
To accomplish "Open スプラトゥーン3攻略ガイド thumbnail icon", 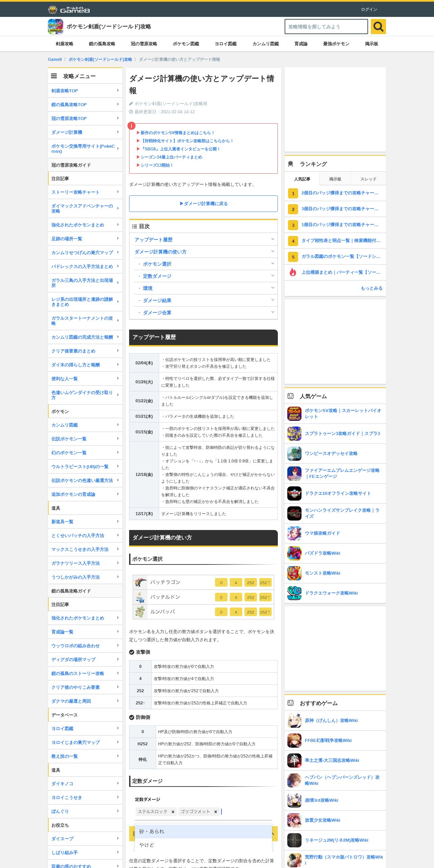I will pos(294,434).
